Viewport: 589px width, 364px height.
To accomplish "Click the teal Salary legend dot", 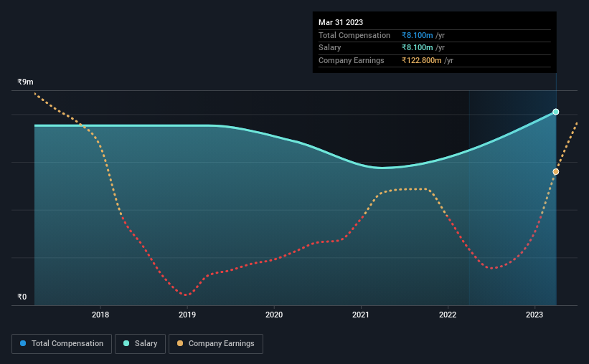I will [x=126, y=343].
